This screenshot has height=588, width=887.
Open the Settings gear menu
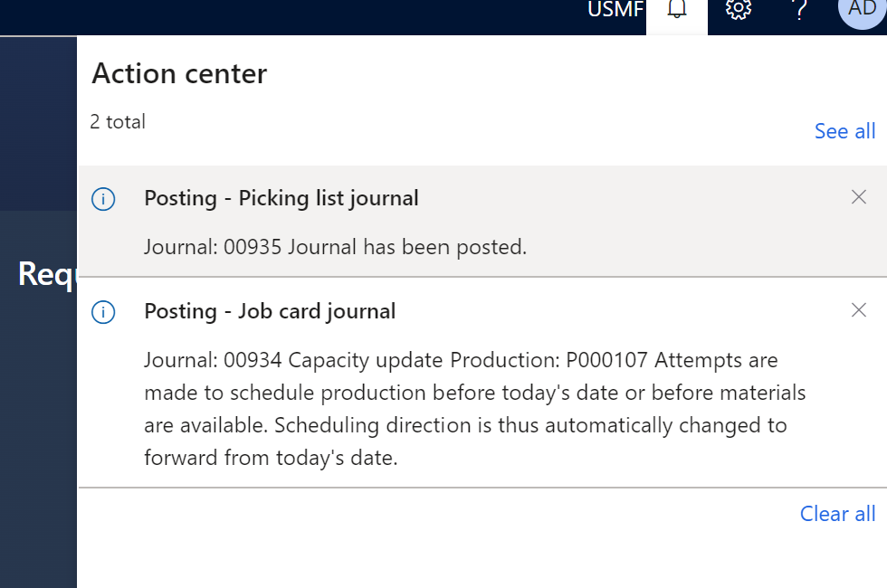point(739,10)
